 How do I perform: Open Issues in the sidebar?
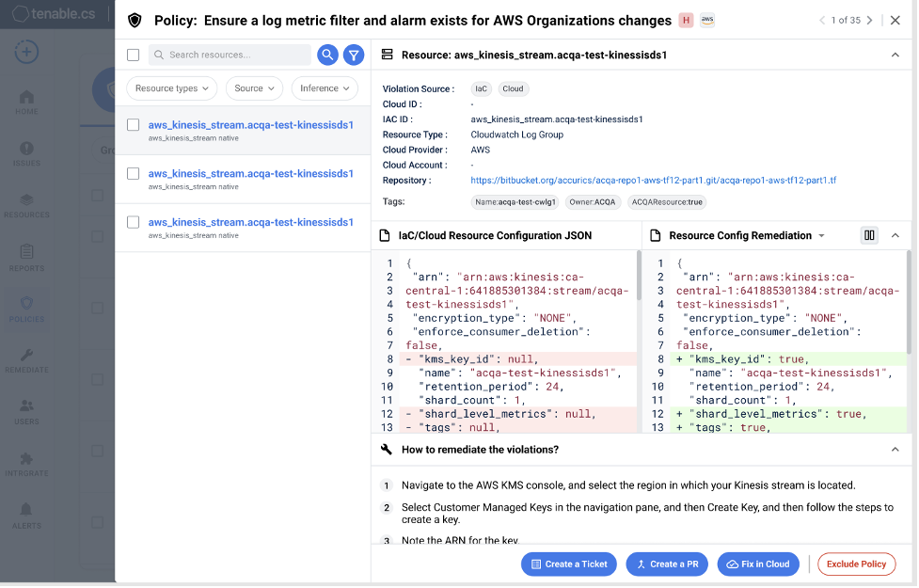pyautogui.click(x=26, y=154)
